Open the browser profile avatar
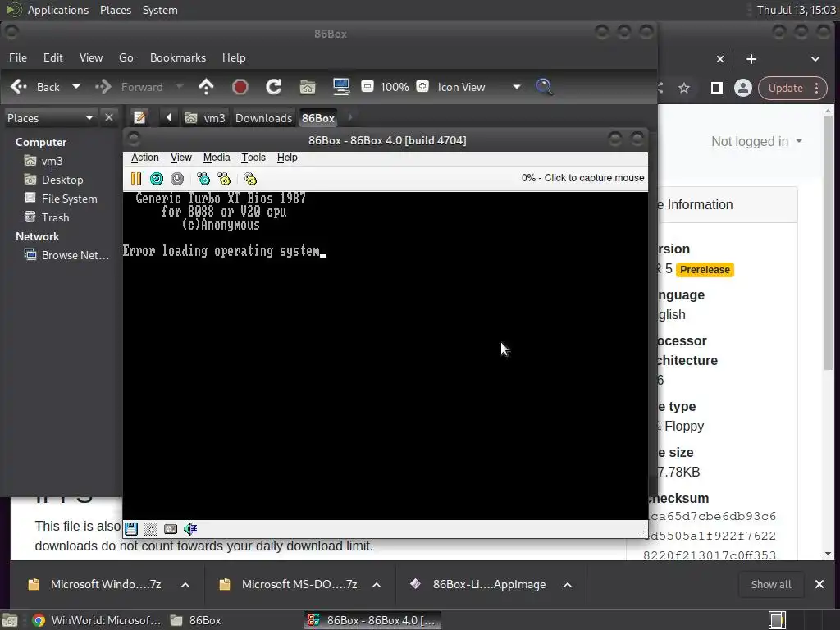The width and height of the screenshot is (840, 630). tap(743, 88)
